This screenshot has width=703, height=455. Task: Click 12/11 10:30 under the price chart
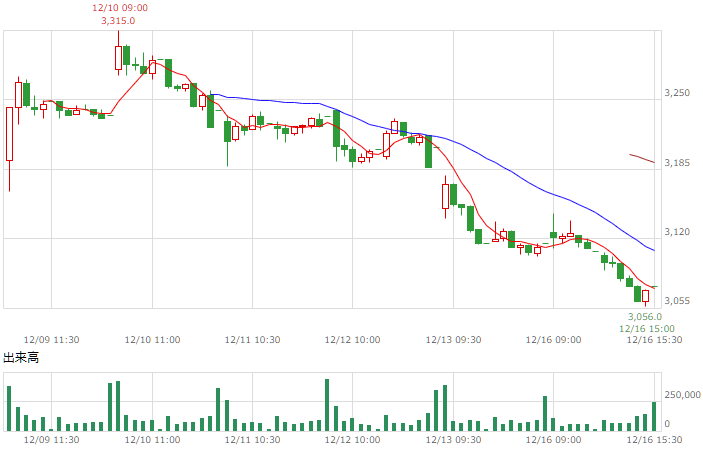coord(252,340)
